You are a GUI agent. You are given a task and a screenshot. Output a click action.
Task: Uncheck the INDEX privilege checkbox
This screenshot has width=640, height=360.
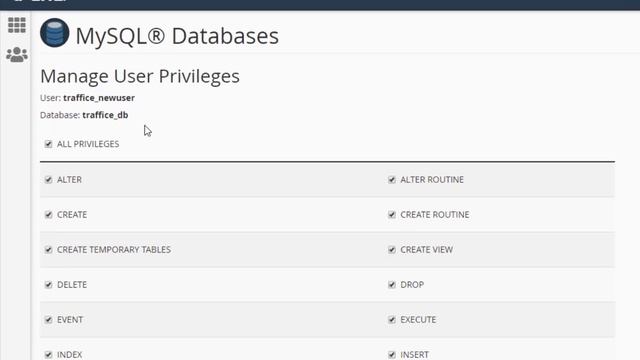pos(49,355)
